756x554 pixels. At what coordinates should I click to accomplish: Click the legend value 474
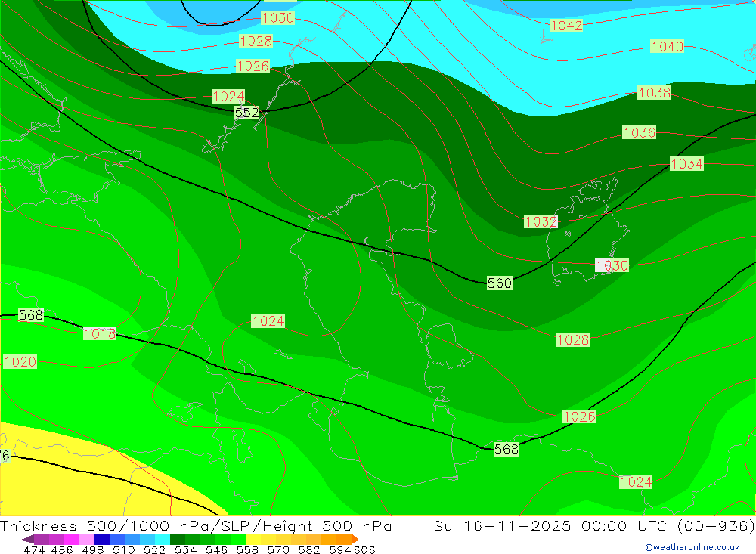point(34,550)
